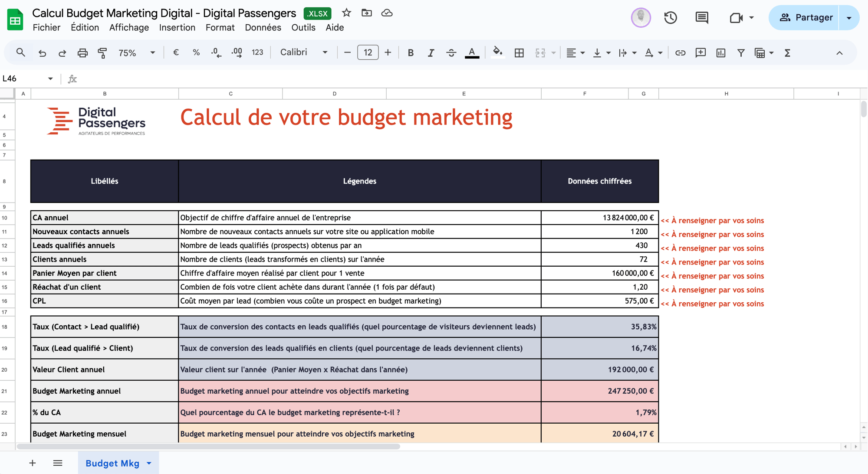Viewport: 868px width, 474px height.
Task: Add a new sheet
Action: (x=33, y=463)
